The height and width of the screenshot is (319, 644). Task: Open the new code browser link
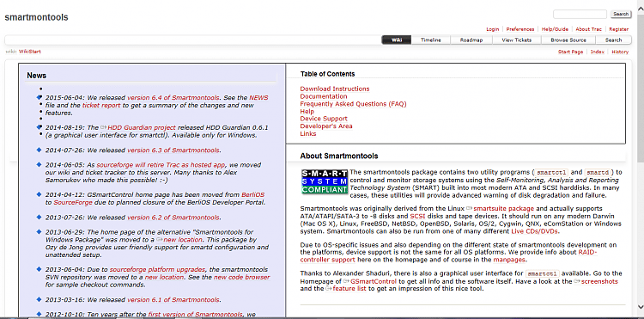242,278
